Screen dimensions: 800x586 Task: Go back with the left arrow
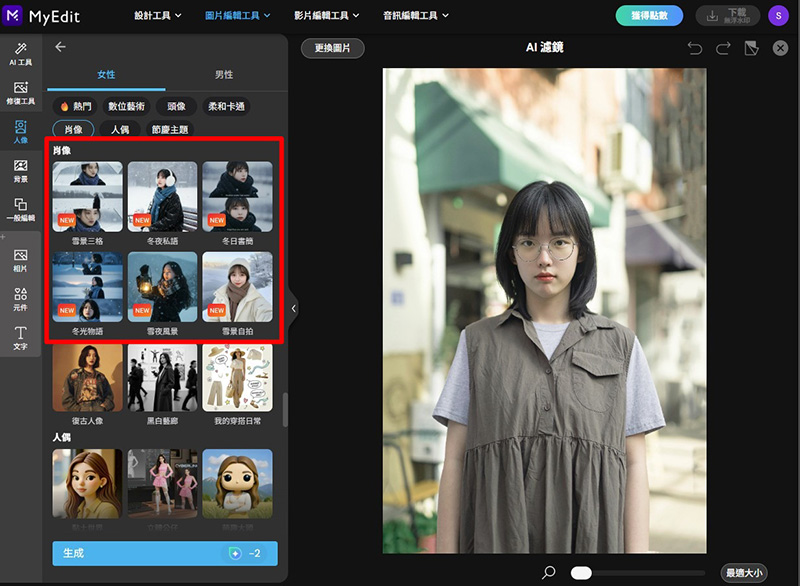[61, 47]
